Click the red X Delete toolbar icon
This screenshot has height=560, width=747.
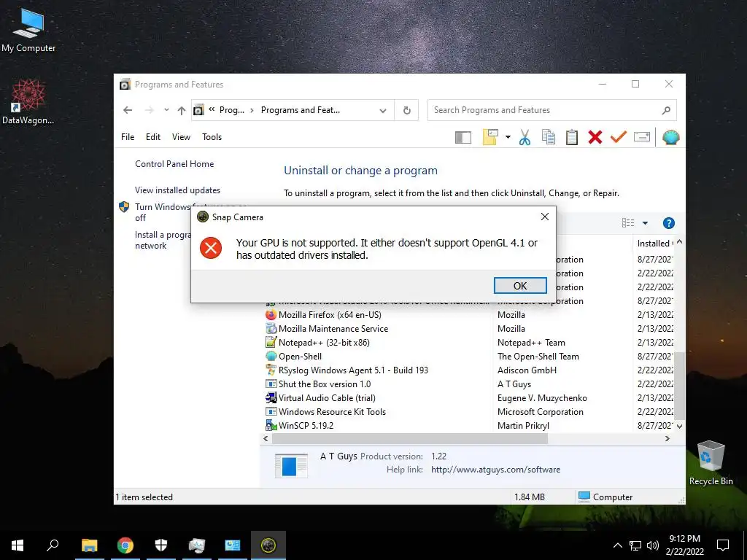pyautogui.click(x=595, y=138)
